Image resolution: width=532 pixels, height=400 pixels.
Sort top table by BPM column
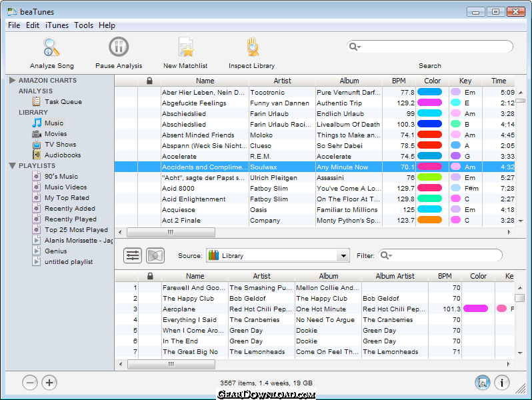399,81
